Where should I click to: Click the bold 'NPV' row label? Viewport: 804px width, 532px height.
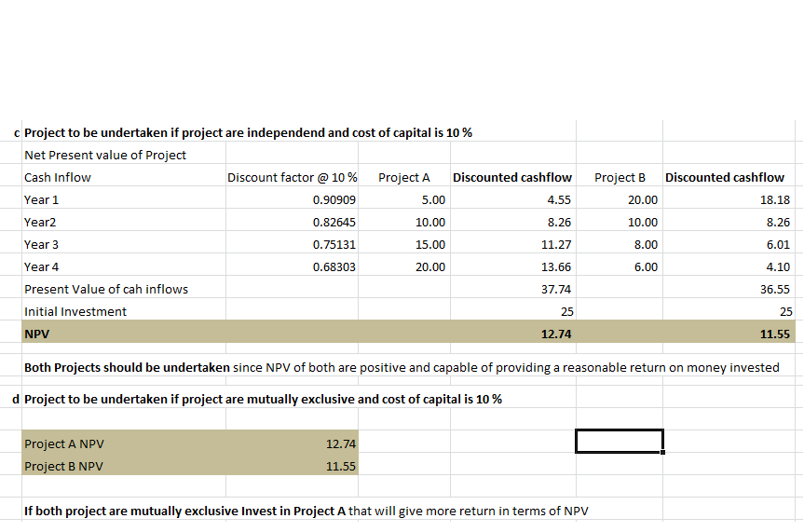(x=37, y=333)
